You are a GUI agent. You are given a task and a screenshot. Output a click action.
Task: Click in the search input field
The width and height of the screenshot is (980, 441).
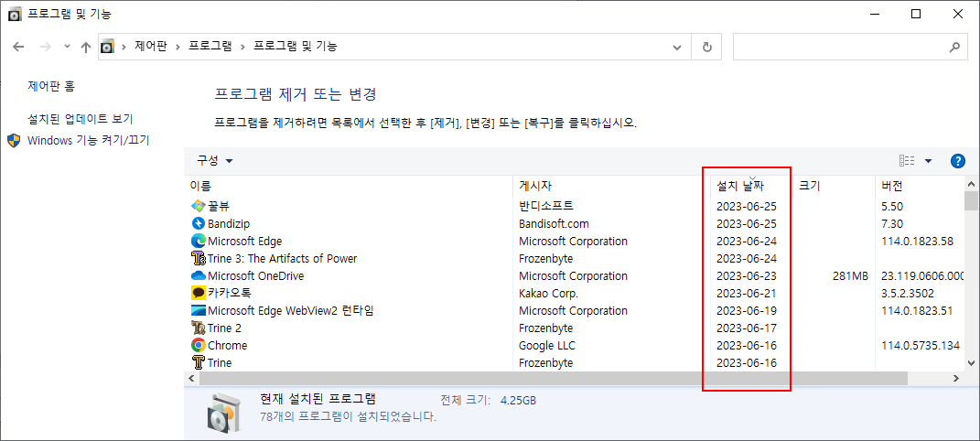coord(840,47)
